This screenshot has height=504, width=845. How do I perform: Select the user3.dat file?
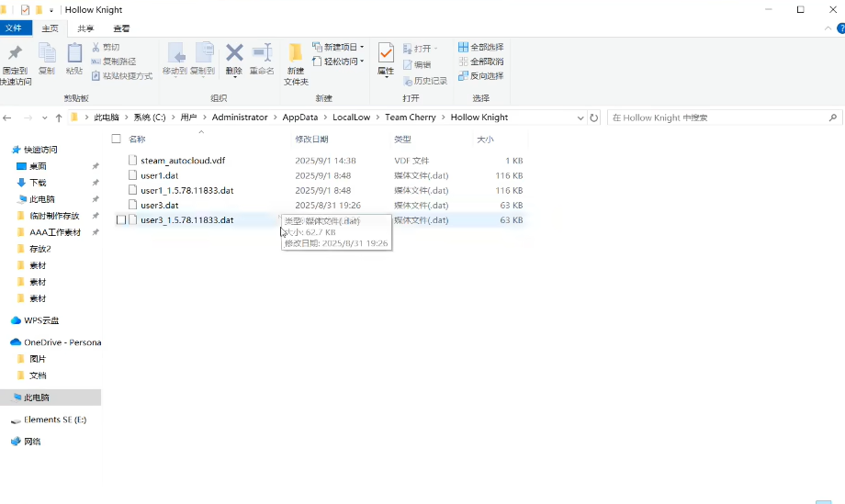coord(160,205)
